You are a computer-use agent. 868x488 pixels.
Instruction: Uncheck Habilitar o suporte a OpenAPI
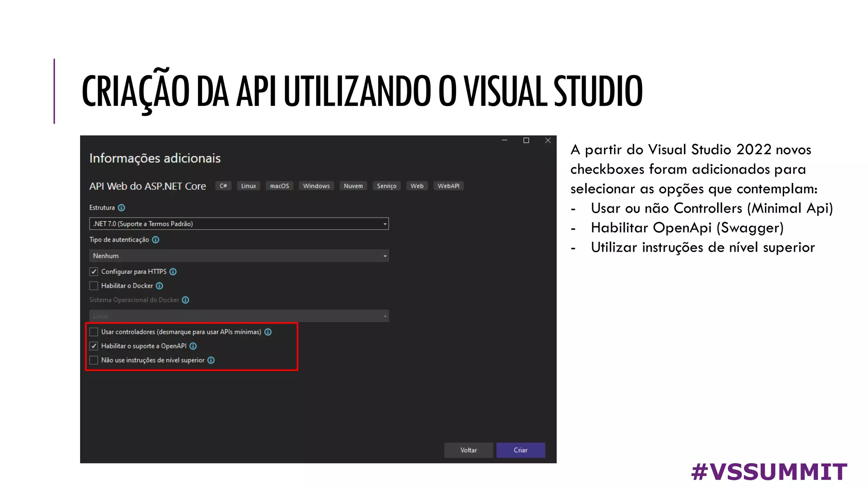94,346
